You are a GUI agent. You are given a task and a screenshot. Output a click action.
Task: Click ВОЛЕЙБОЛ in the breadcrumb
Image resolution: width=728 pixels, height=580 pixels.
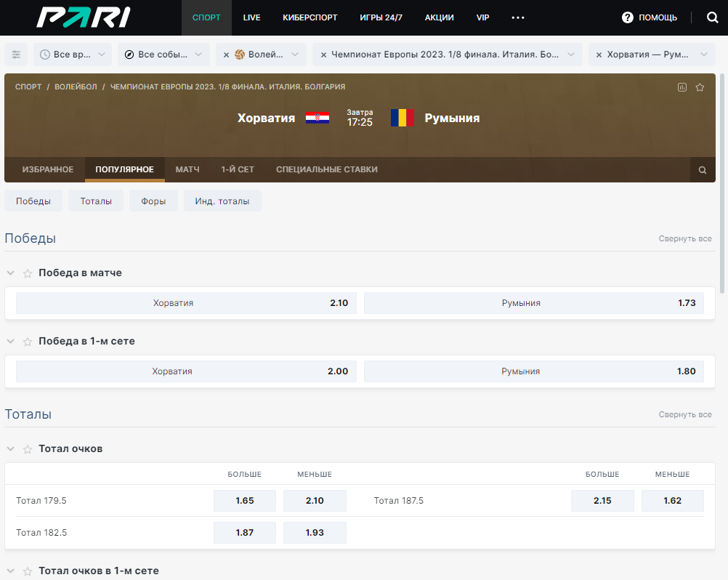pyautogui.click(x=76, y=86)
